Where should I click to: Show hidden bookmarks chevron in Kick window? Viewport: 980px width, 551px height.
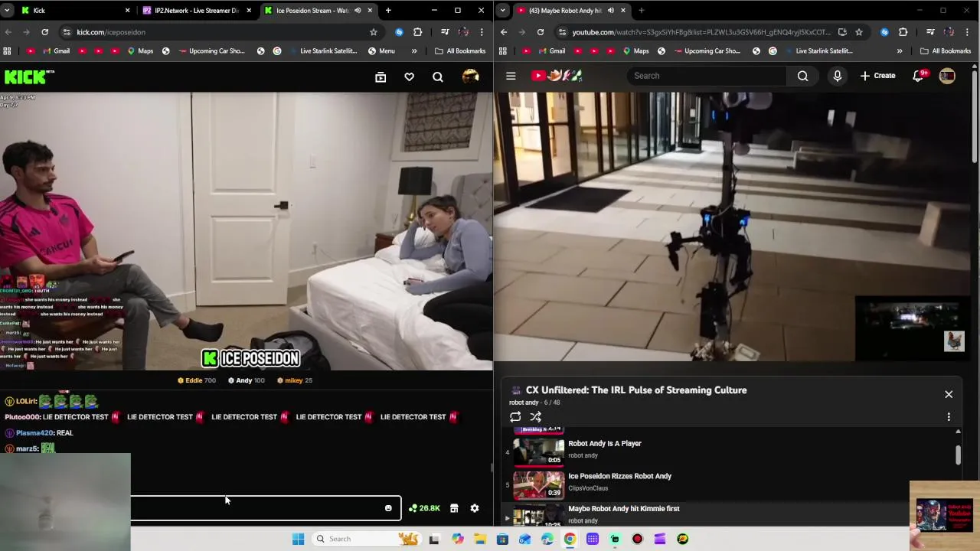414,51
